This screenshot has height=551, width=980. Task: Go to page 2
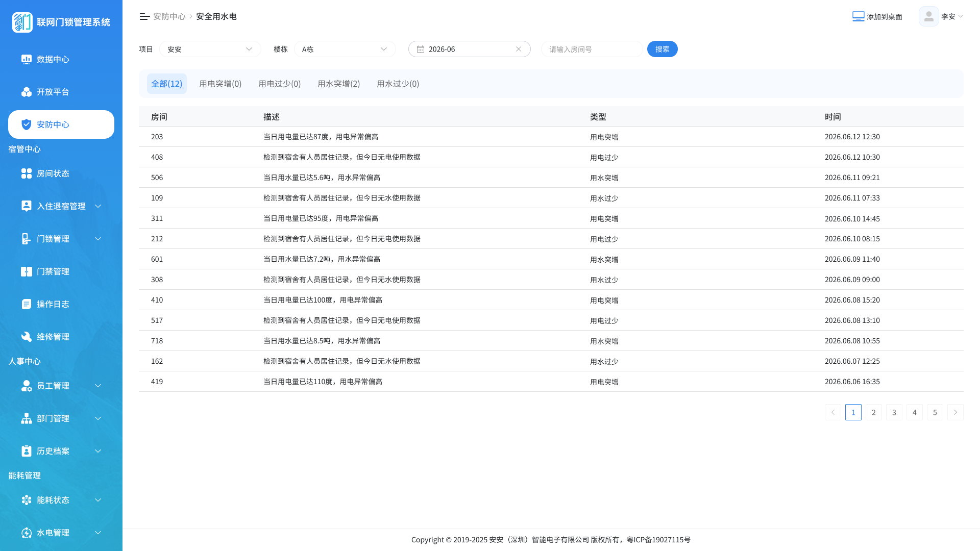[874, 412]
